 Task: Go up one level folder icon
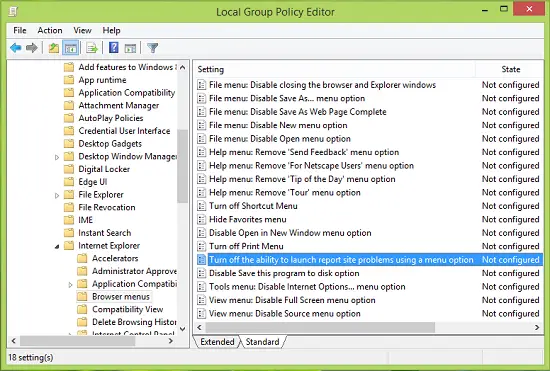click(x=54, y=48)
